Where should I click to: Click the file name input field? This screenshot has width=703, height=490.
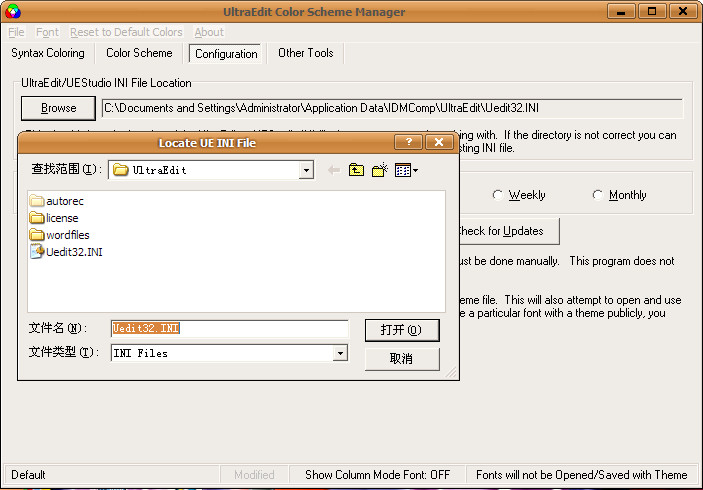pos(230,329)
